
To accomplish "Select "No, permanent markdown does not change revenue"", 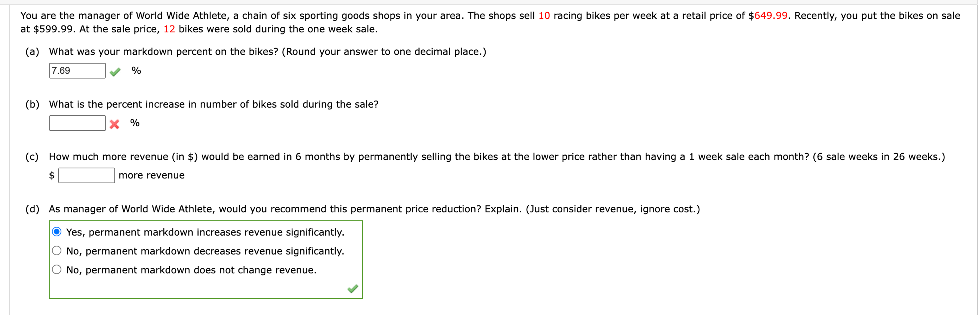I will [x=57, y=269].
